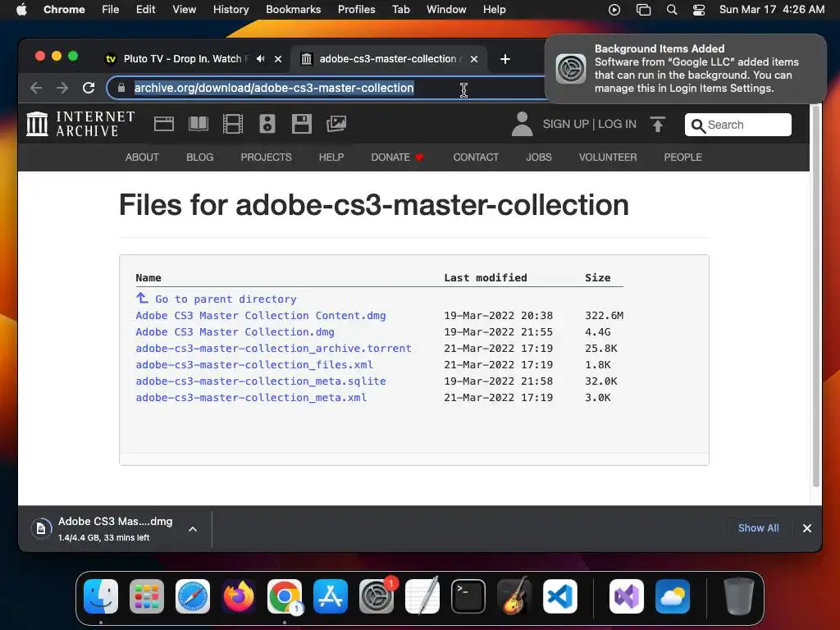The image size is (840, 630).
Task: Open the Software floppy disk icon
Action: point(302,125)
